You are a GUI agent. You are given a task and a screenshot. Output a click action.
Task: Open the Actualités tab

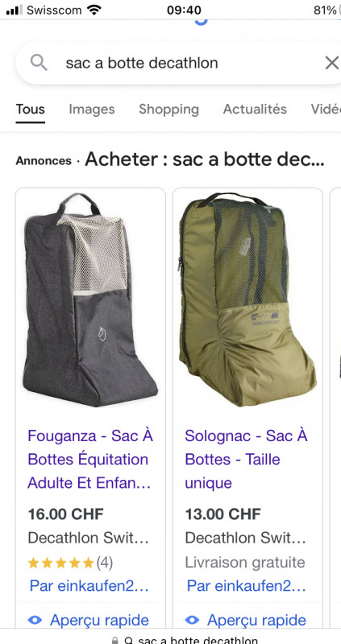[x=255, y=109]
